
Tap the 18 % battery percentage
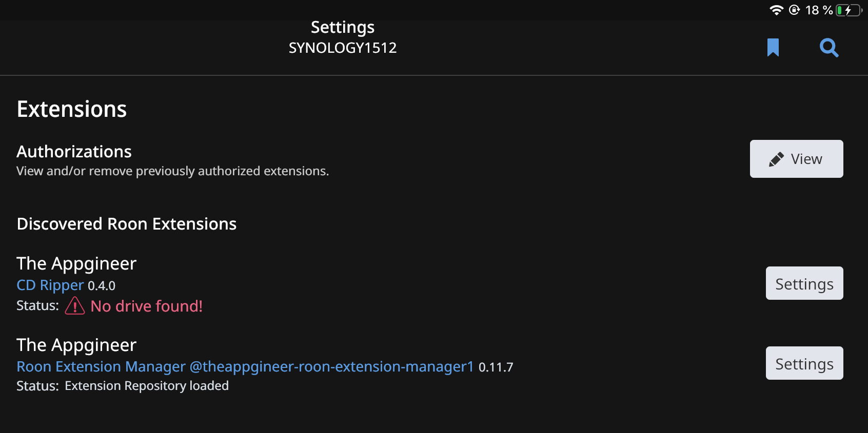tap(819, 10)
